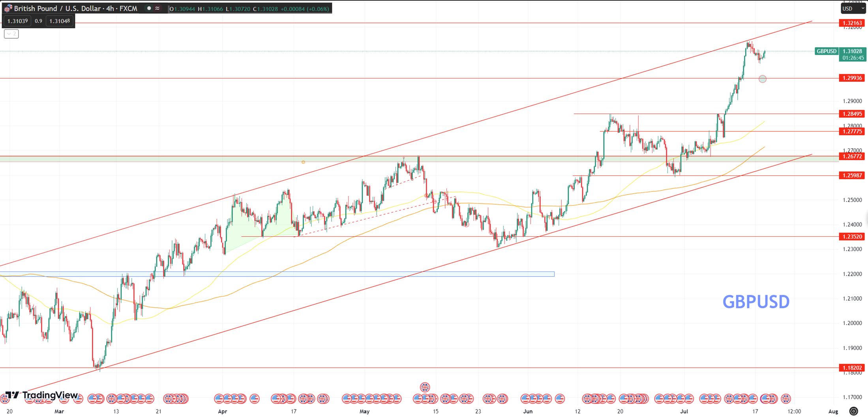Click the 1.24000 price axis label

click(852, 224)
